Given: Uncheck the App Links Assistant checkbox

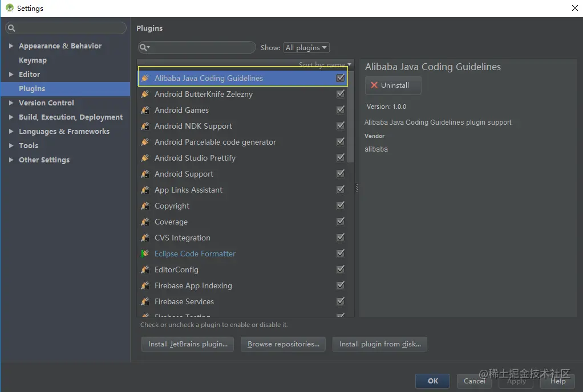Looking at the screenshot, I should click(x=340, y=190).
